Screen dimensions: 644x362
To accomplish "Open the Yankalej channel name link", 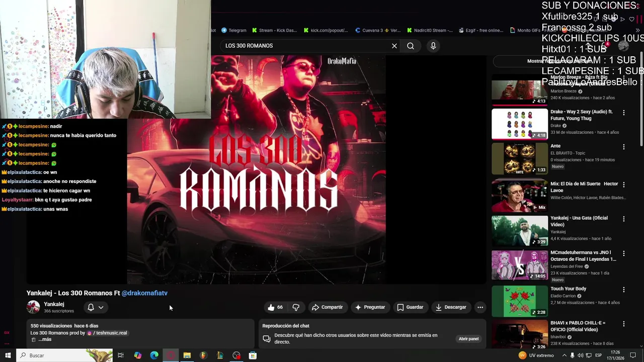I will (54, 304).
